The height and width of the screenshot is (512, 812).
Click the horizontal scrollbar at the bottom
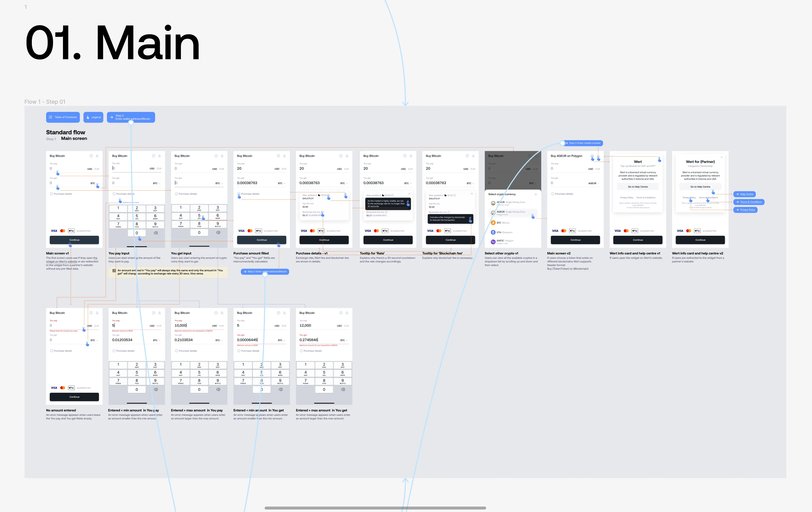(x=375, y=508)
